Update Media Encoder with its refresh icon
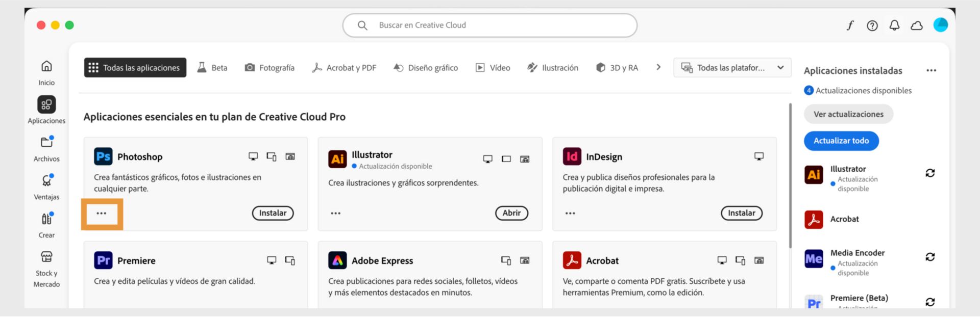The width and height of the screenshot is (980, 317). [930, 257]
